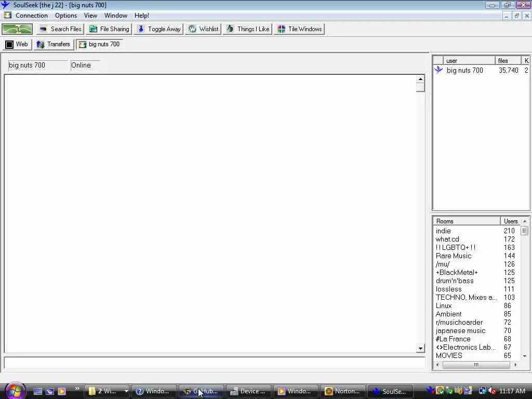This screenshot has width=532, height=399.
Task: Switch to the Norton taskbar window
Action: pyautogui.click(x=343, y=391)
